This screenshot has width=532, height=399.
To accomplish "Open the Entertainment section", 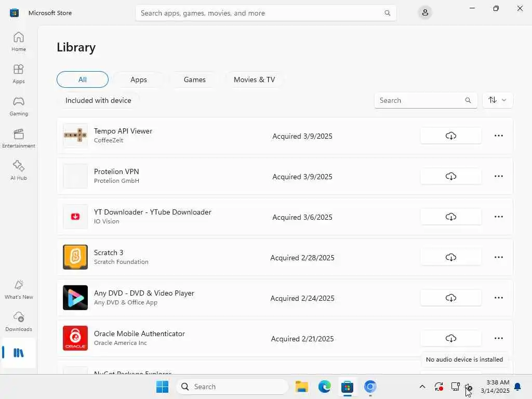I will (19, 138).
